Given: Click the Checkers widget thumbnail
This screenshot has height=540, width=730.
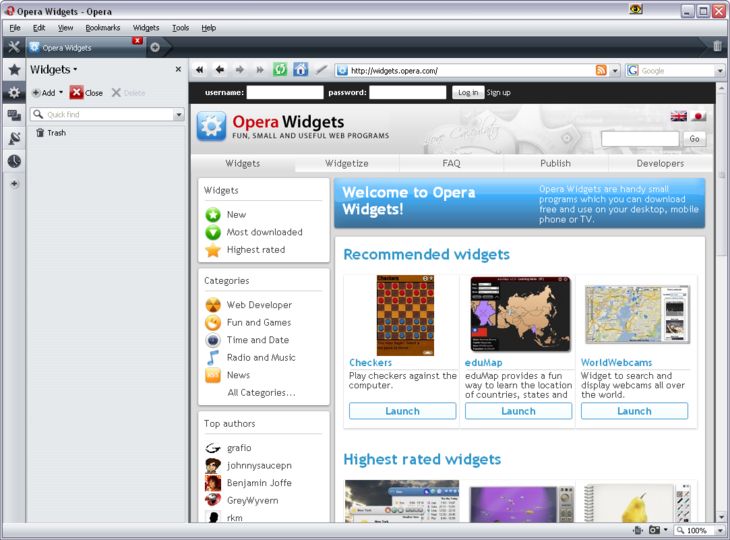Looking at the screenshot, I should (x=405, y=315).
